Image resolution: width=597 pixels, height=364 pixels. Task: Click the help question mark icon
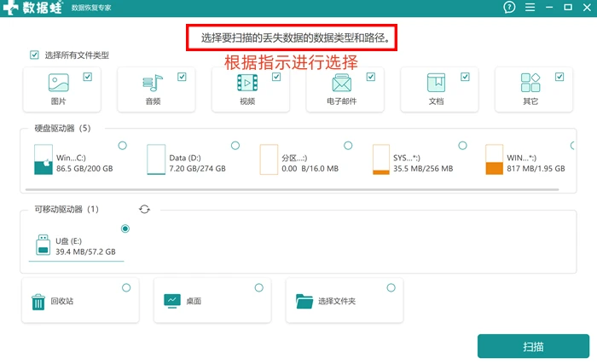pos(509,7)
